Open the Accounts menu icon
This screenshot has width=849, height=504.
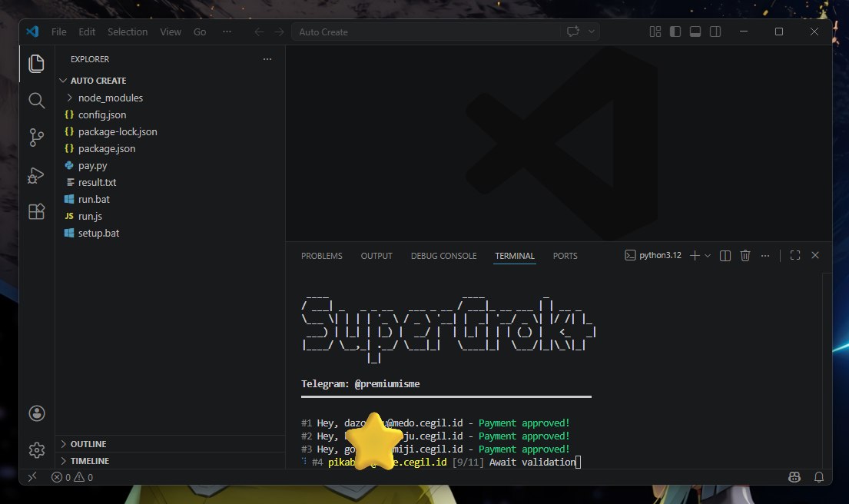coord(37,413)
